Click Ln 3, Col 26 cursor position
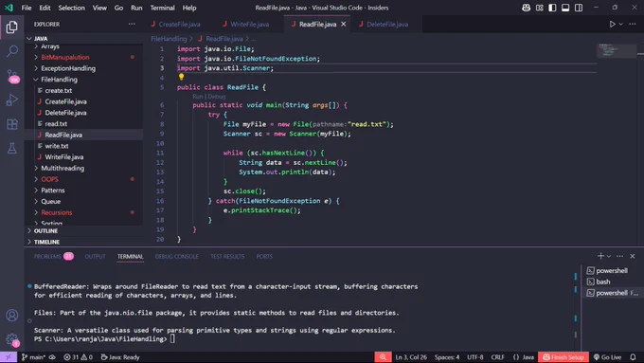Image resolution: width=644 pixels, height=363 pixels. click(x=411, y=357)
